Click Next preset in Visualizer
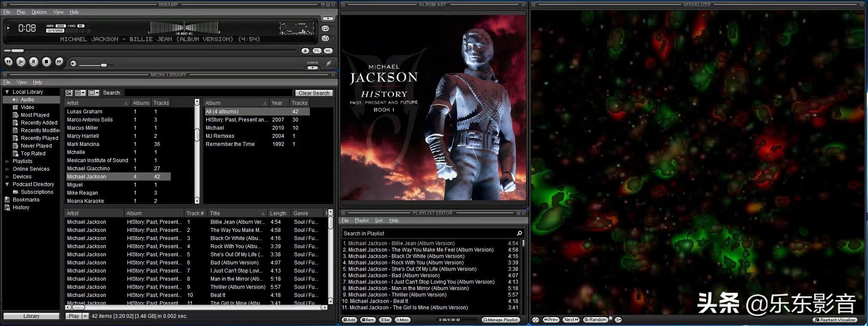This screenshot has width=868, height=326. [x=571, y=320]
